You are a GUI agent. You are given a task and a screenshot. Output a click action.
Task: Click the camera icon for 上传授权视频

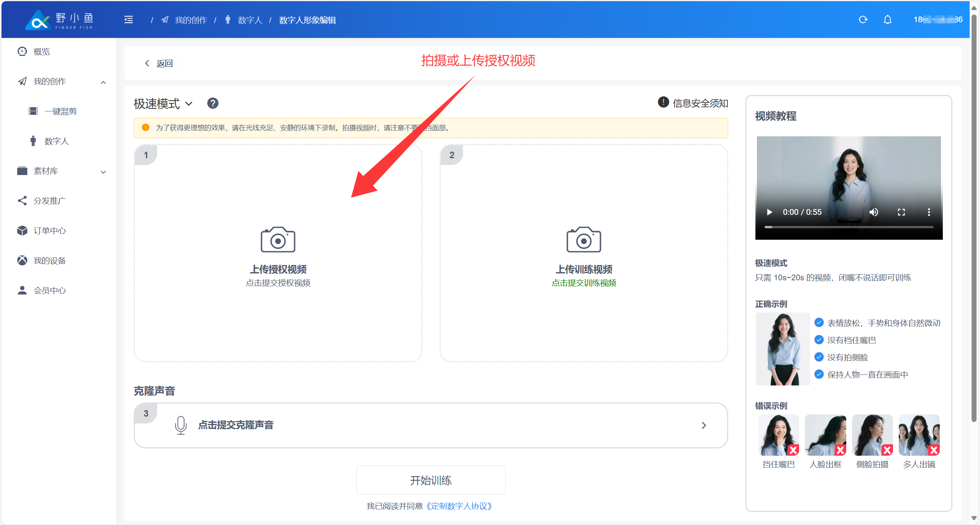tap(278, 240)
